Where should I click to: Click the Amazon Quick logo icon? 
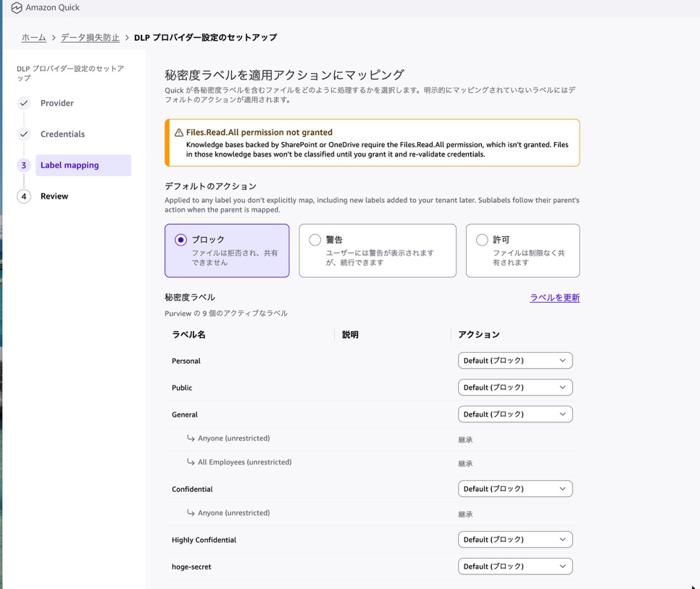click(17, 7)
